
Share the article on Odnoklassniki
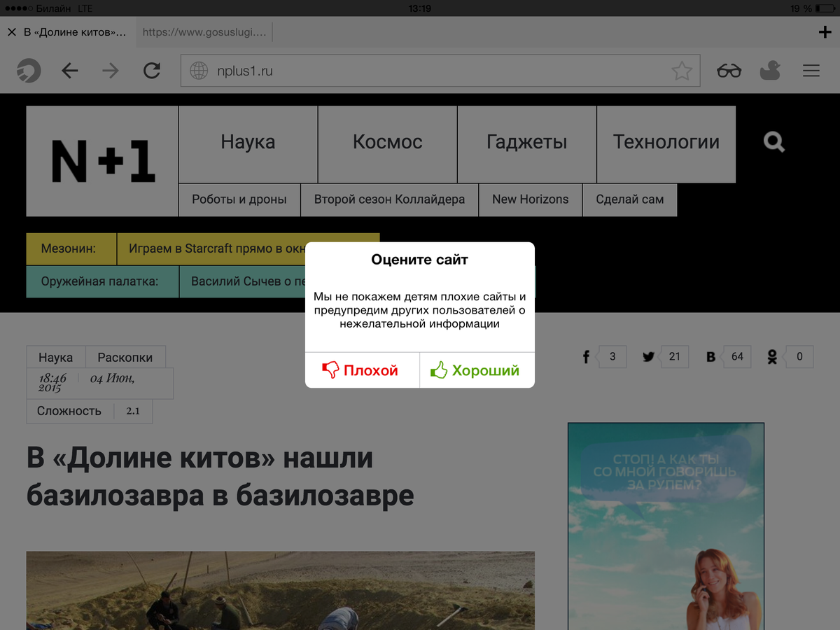tap(772, 357)
